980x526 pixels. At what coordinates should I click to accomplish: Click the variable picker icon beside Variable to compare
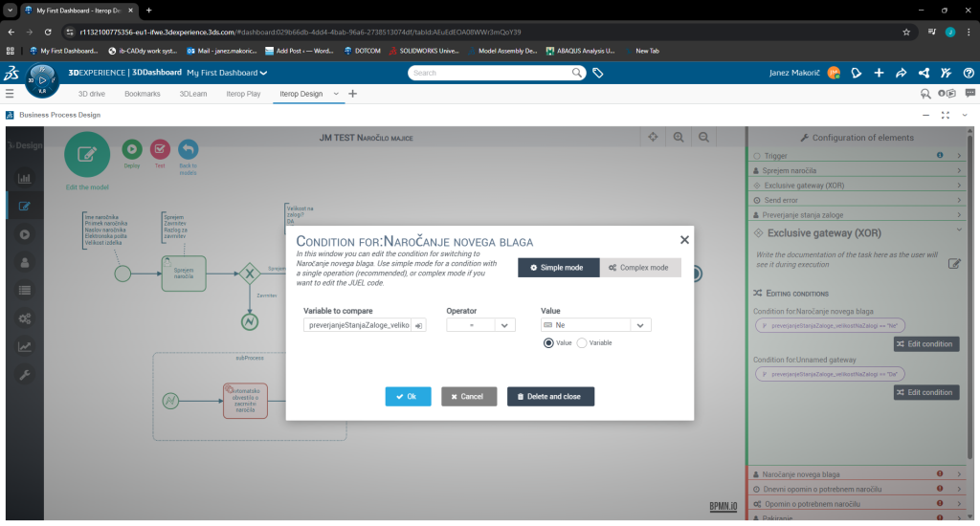pos(418,325)
